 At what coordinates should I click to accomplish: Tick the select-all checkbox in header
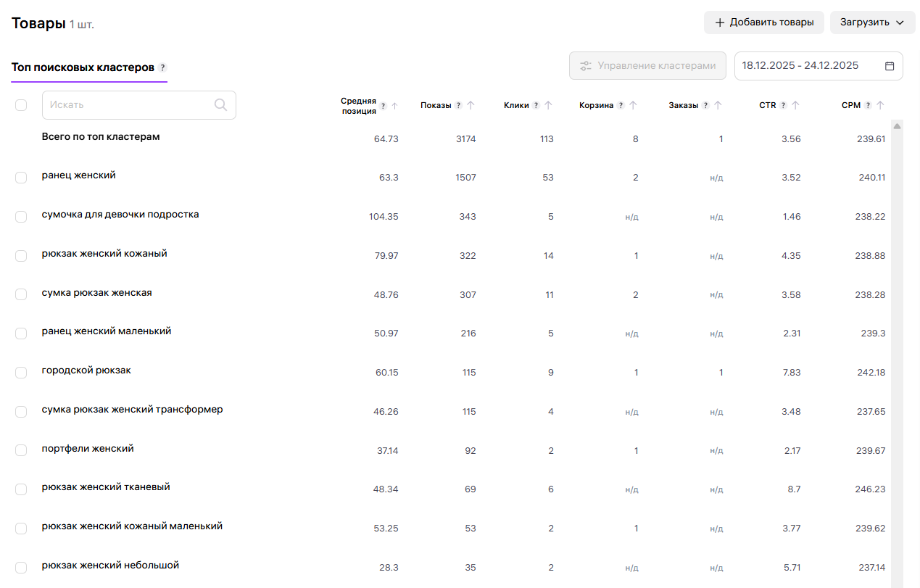click(21, 105)
